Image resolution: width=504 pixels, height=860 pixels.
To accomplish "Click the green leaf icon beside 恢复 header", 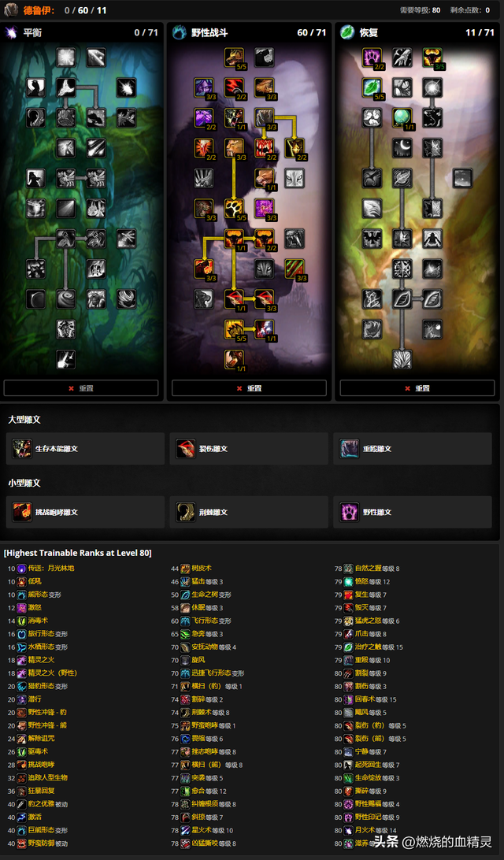I will coord(347,33).
